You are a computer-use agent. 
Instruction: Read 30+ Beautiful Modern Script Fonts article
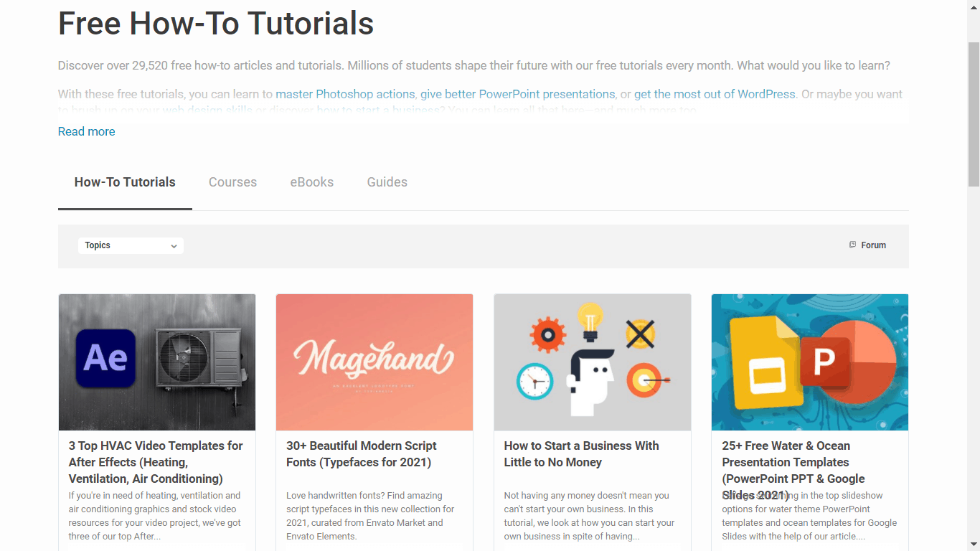pos(362,454)
